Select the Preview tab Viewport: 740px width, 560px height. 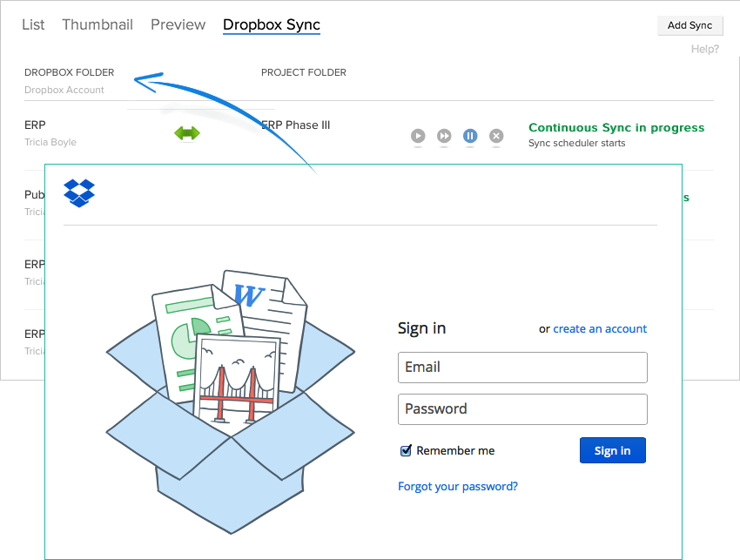178,24
